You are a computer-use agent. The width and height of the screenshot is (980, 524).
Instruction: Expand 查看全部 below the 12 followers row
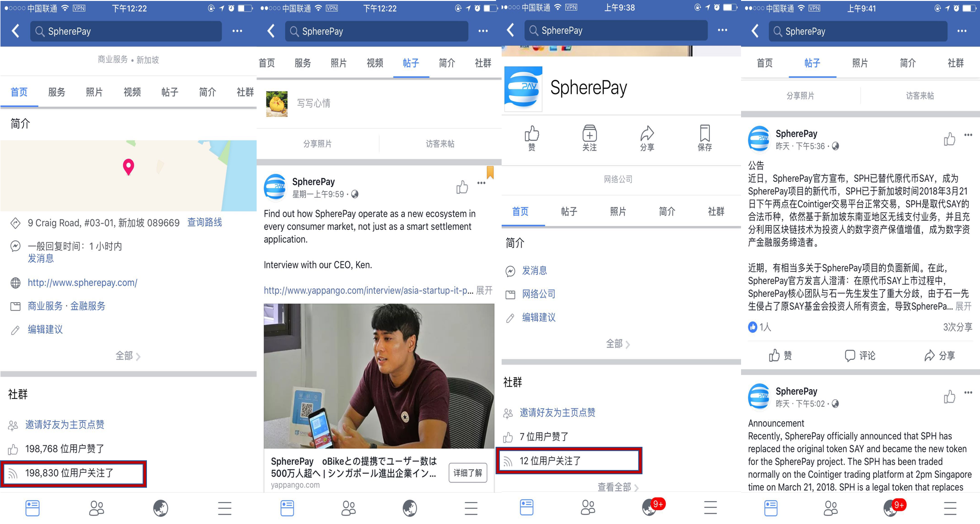[x=618, y=487]
